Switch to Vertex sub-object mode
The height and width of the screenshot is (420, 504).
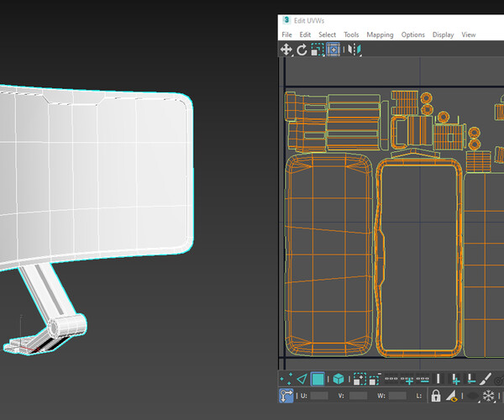286,379
